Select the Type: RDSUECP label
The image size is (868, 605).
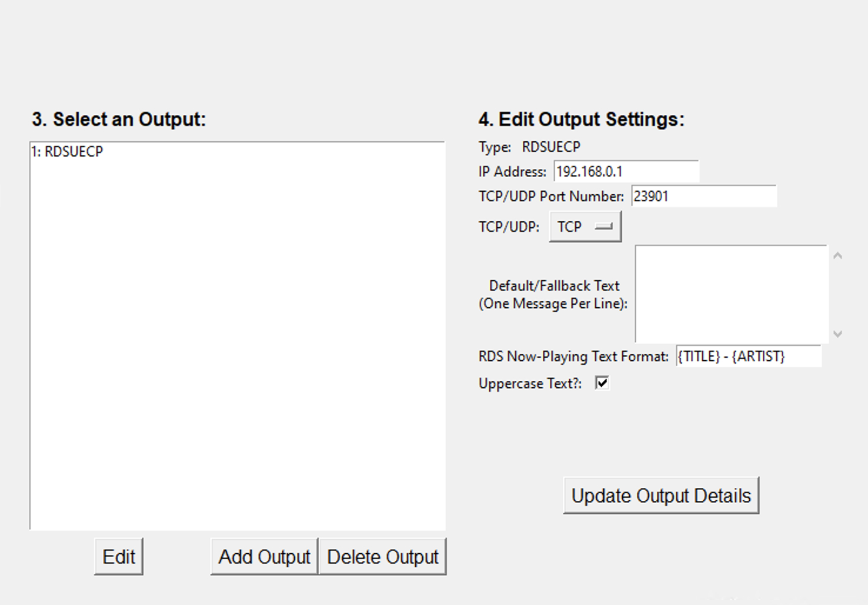(529, 147)
